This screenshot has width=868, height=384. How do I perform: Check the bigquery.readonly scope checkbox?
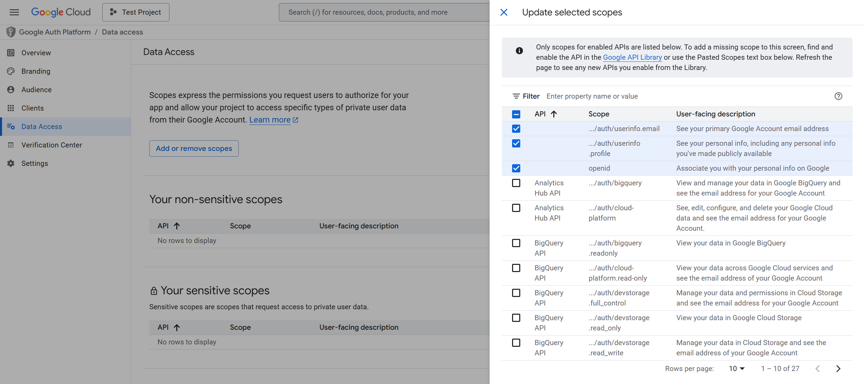tap(516, 243)
